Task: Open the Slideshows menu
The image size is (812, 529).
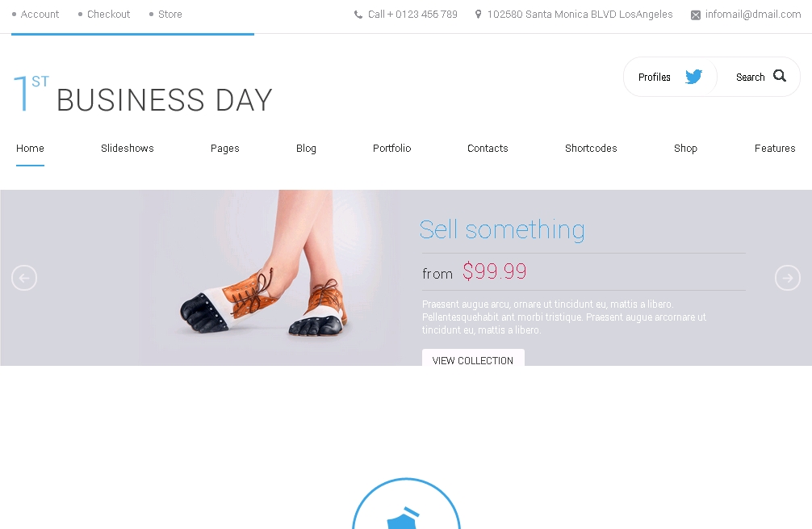Action: tap(128, 149)
